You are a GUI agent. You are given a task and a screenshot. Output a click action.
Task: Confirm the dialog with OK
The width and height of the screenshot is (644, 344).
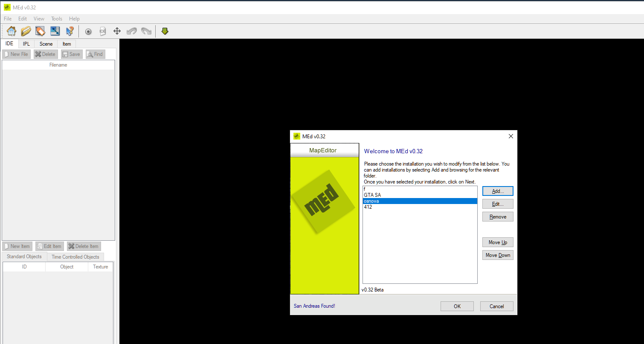(457, 306)
